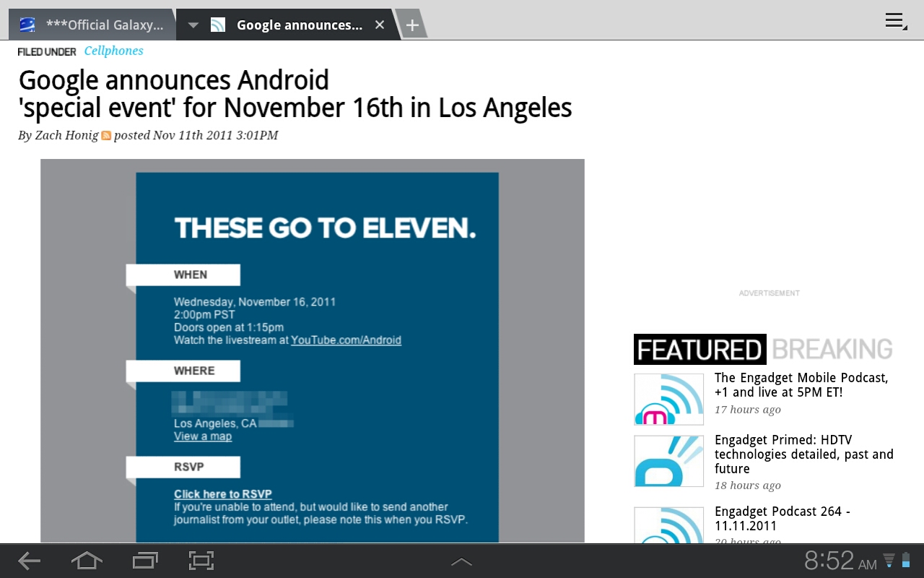This screenshot has width=924, height=578.
Task: Click the Galaxy tab favicon
Action: point(27,25)
